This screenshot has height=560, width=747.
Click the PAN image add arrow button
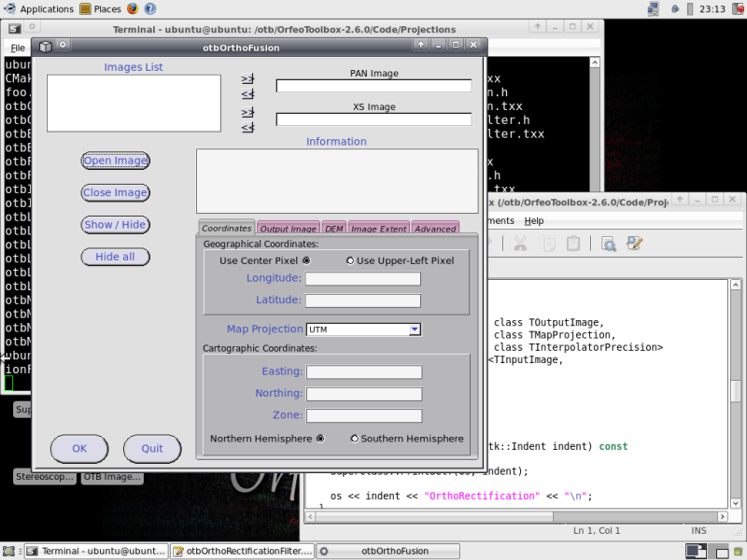(247, 79)
